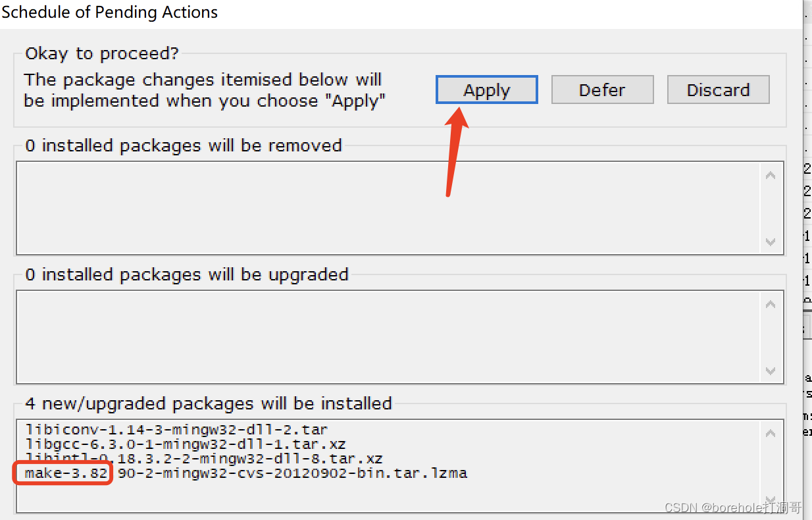
Task: Click the "Okay to proceed?" group label
Action: (102, 54)
